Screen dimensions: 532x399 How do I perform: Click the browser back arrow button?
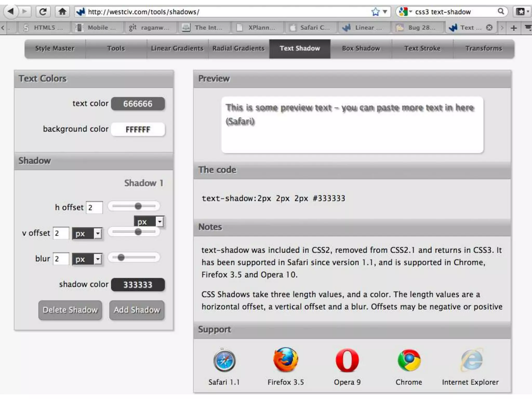[11, 12]
